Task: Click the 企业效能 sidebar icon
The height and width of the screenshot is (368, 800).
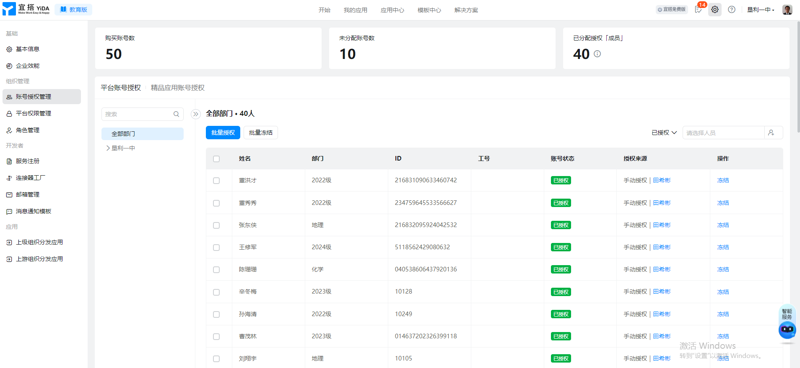Action: point(9,66)
